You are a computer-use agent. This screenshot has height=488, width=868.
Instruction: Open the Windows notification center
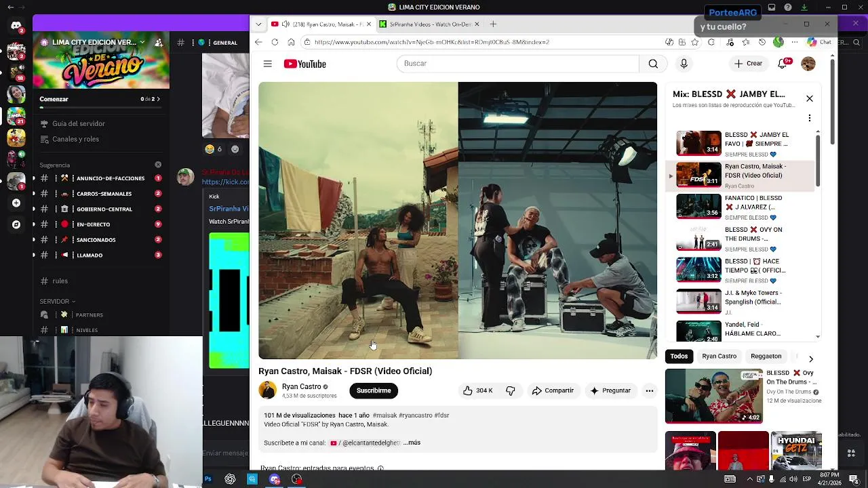[x=854, y=479]
